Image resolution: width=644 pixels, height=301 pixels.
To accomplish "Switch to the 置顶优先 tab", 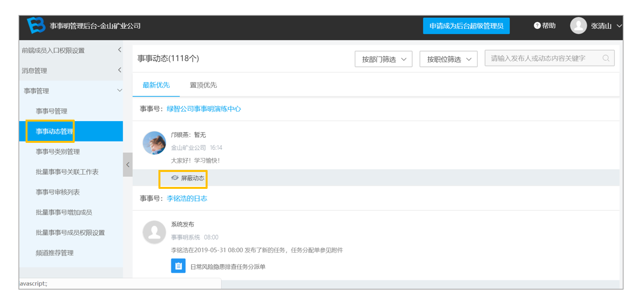I will click(203, 85).
